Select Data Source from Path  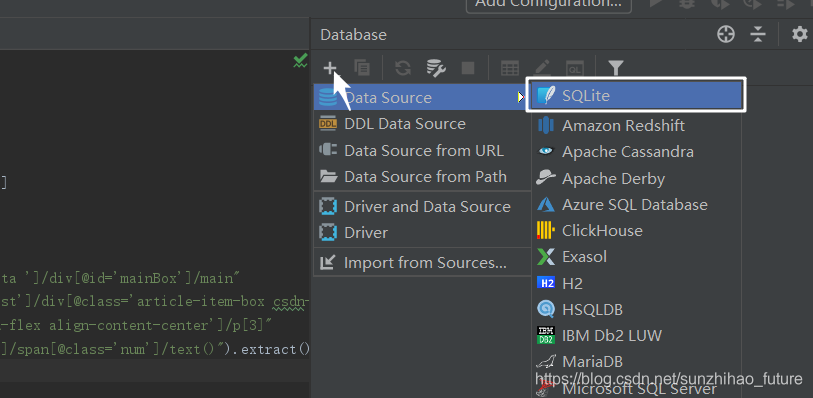pos(423,177)
